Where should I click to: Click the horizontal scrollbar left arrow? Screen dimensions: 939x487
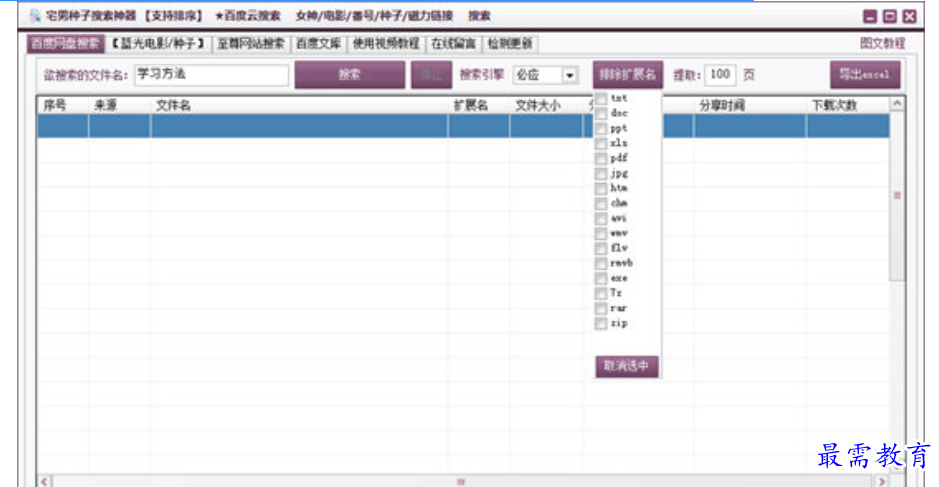45,481
